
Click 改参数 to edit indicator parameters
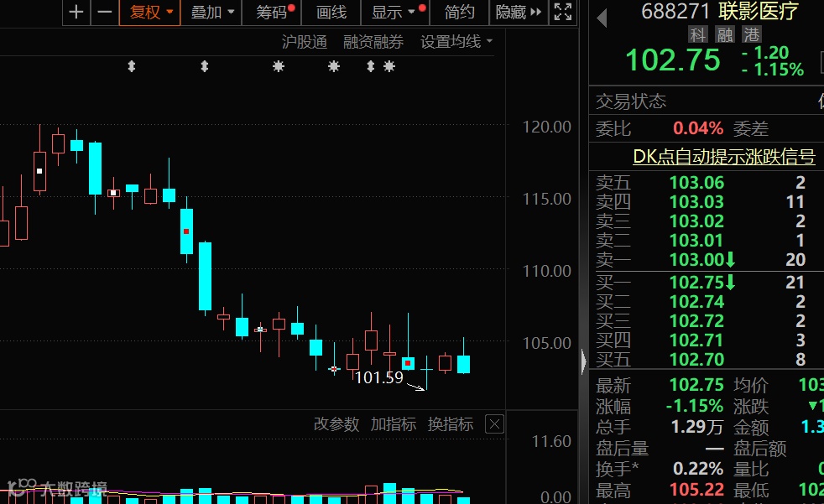click(336, 423)
